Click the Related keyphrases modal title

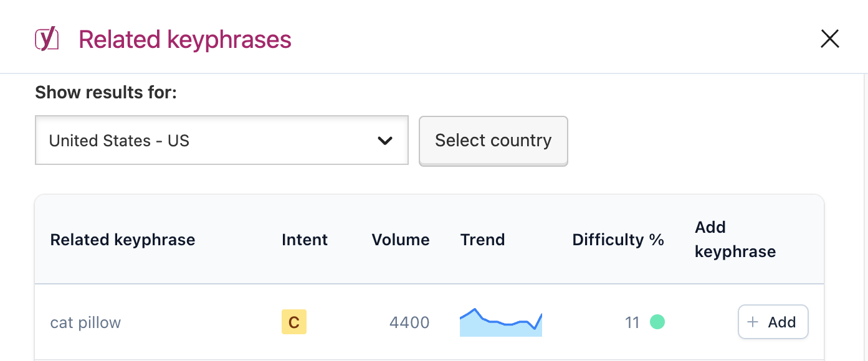[185, 40]
